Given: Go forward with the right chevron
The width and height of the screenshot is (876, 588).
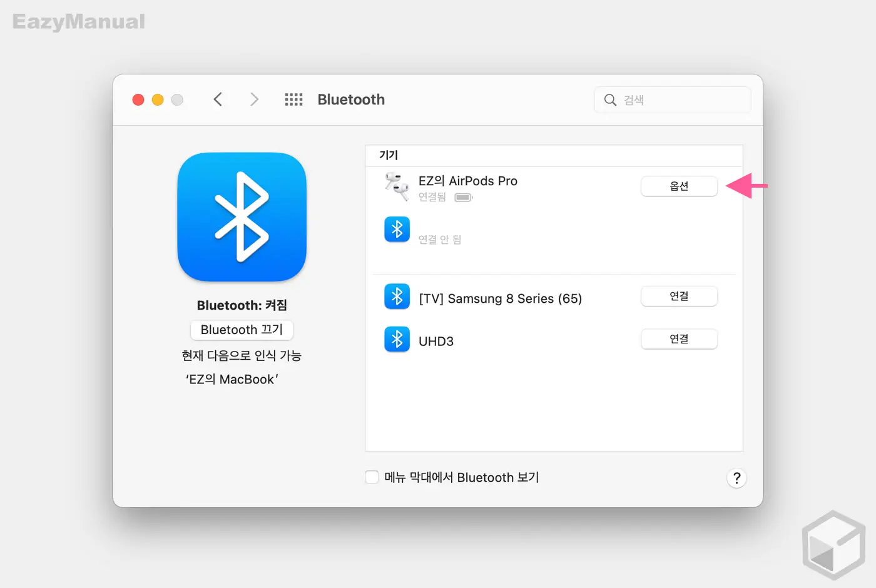Looking at the screenshot, I should coord(254,99).
